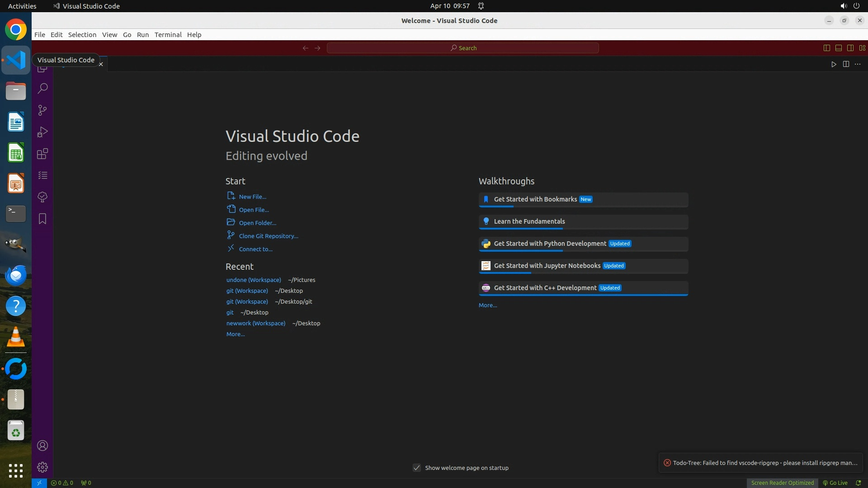Screen dimensions: 868x488
Task: Click Go Live in the status bar
Action: tap(835, 483)
